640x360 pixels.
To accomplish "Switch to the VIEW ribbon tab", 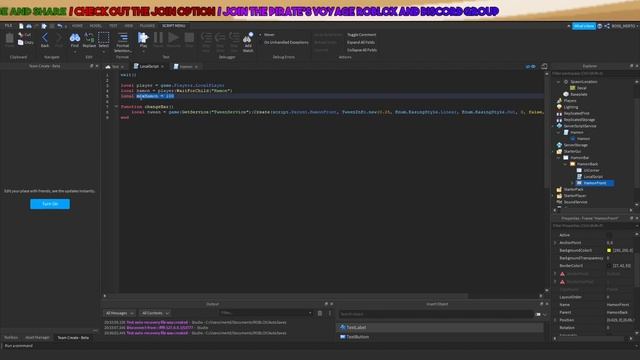I will [x=129, y=26].
